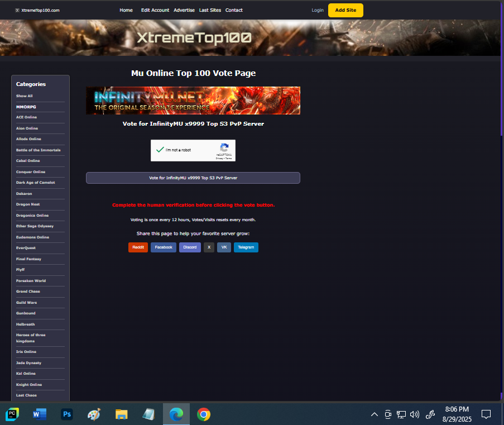The width and height of the screenshot is (504, 425).
Task: Open the Final Fantasy category
Action: pos(28,259)
